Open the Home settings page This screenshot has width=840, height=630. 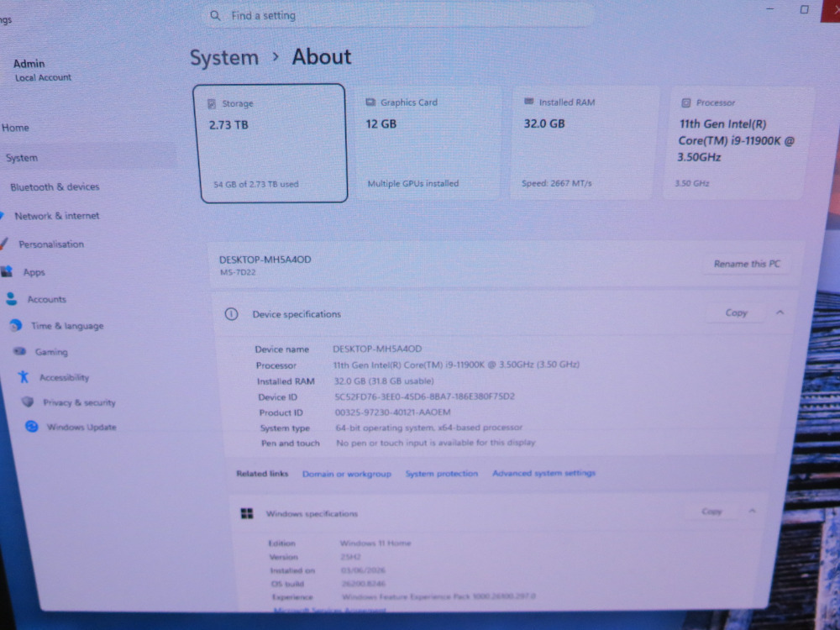coord(15,128)
